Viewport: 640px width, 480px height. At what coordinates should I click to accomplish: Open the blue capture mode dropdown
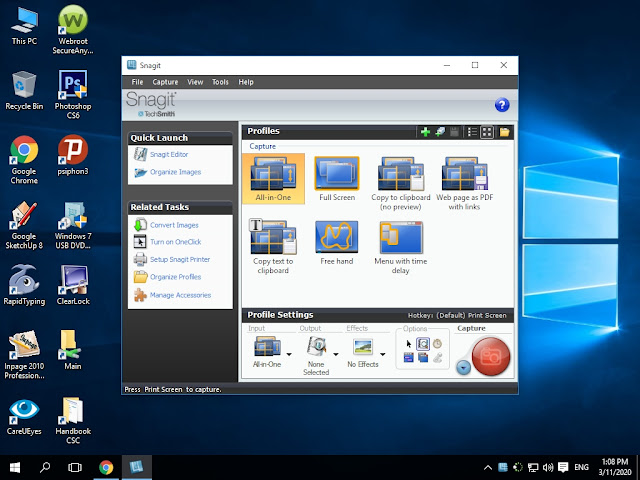(x=463, y=368)
